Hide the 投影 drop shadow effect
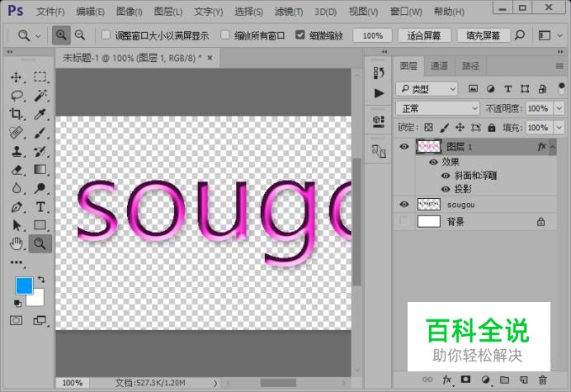This screenshot has width=571, height=392. coord(446,189)
